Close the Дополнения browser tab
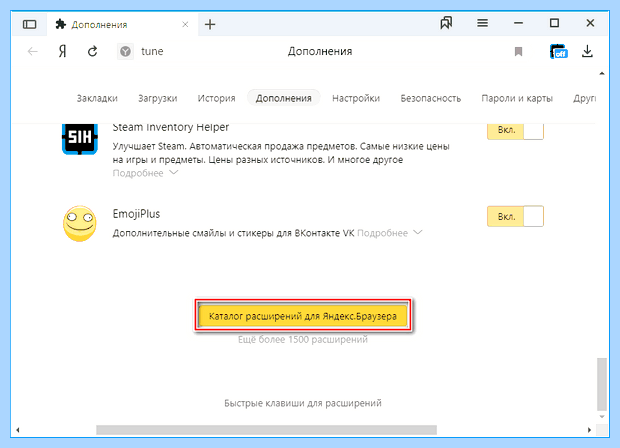This screenshot has width=620, height=448. coord(185,25)
